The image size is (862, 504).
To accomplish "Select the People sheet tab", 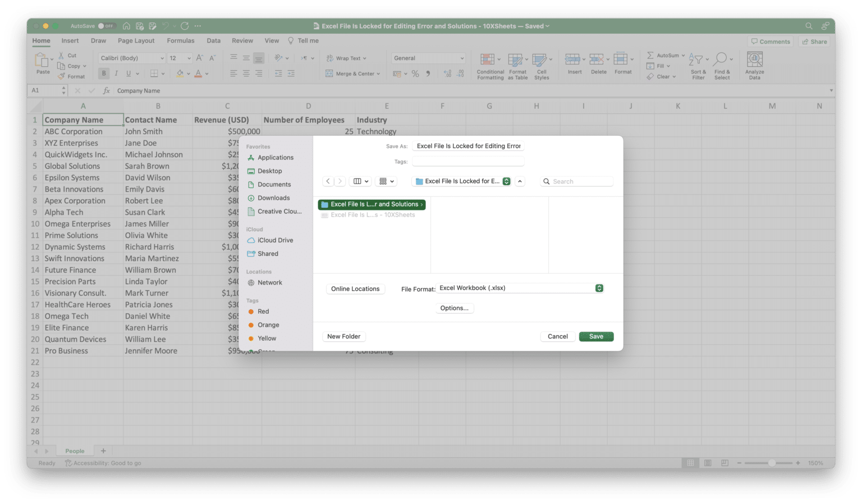I will [74, 451].
